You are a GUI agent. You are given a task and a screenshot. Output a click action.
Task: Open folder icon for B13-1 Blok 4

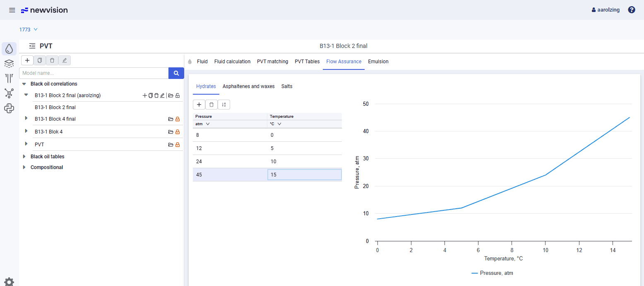click(x=171, y=132)
